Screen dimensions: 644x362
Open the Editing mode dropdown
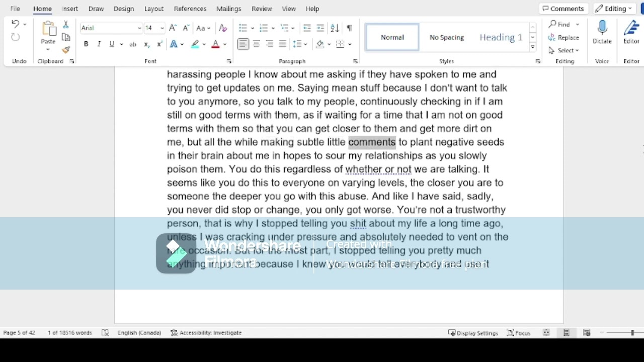tap(614, 9)
